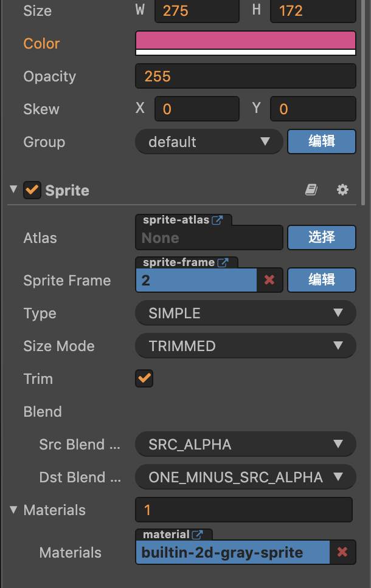The width and height of the screenshot is (371, 588).
Task: Click the Sprite component help book icon
Action: click(311, 190)
